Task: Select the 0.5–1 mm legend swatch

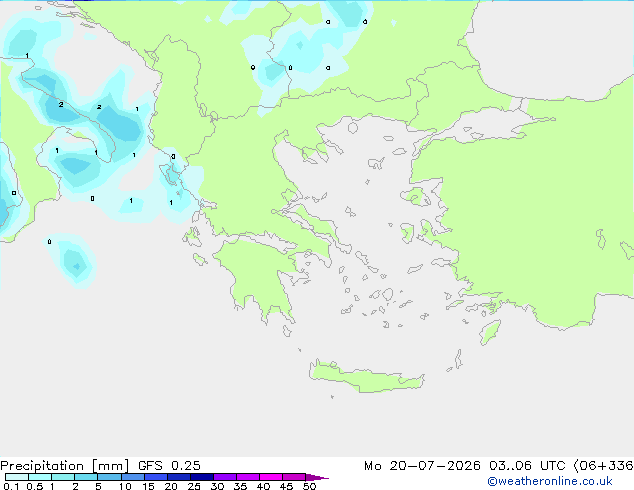Action: coord(40,477)
